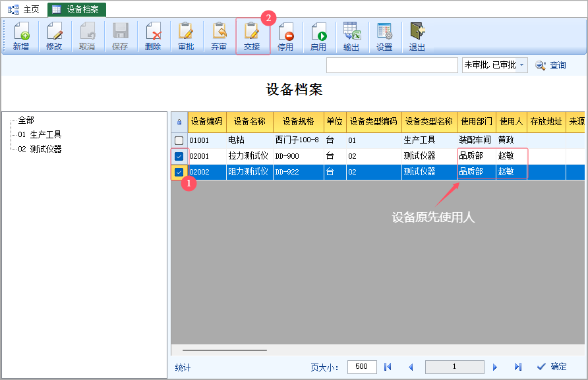
Task: Click cell 拉力测试仪
Action: [249, 156]
